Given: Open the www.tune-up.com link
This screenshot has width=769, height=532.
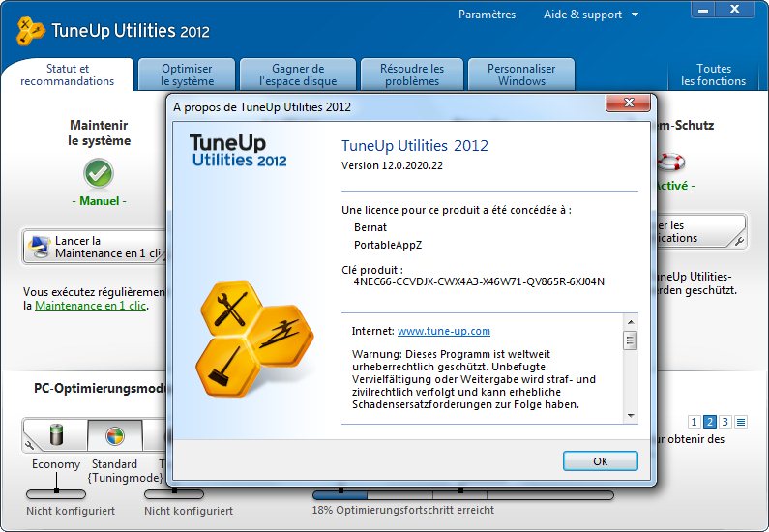Looking at the screenshot, I should tap(443, 331).
